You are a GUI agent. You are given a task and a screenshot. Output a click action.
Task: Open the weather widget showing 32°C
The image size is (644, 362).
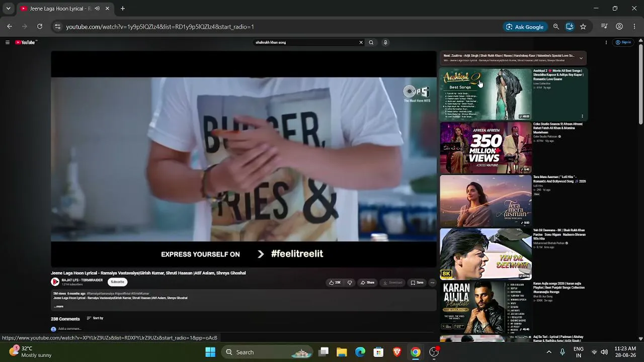pos(30,352)
